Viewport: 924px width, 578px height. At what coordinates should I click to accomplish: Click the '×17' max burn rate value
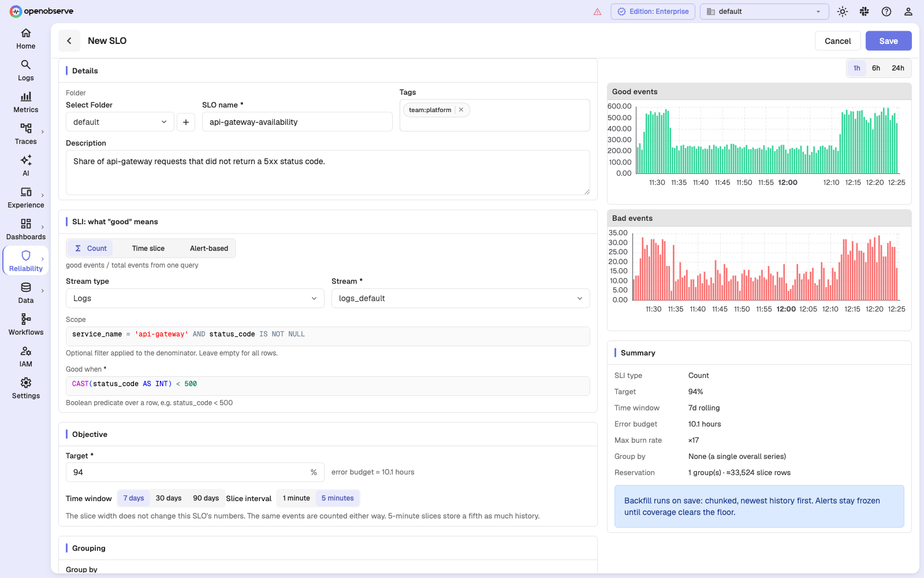(694, 440)
